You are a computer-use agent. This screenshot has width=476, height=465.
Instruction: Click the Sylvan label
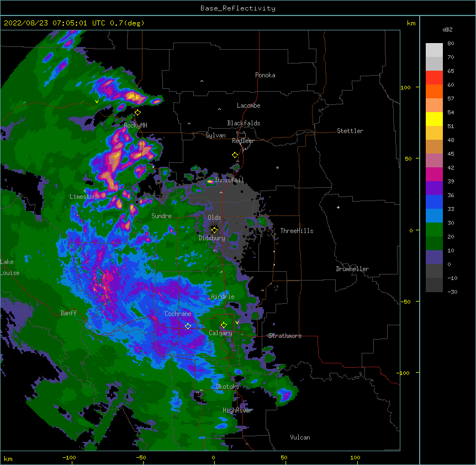215,135
